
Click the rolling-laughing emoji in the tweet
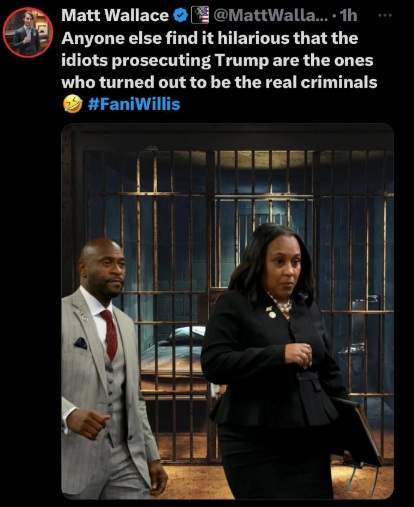(72, 104)
